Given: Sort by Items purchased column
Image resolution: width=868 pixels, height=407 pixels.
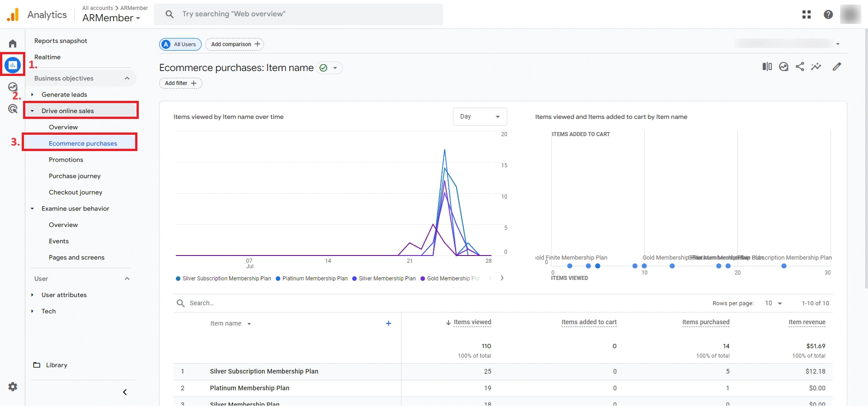Looking at the screenshot, I should tap(706, 322).
